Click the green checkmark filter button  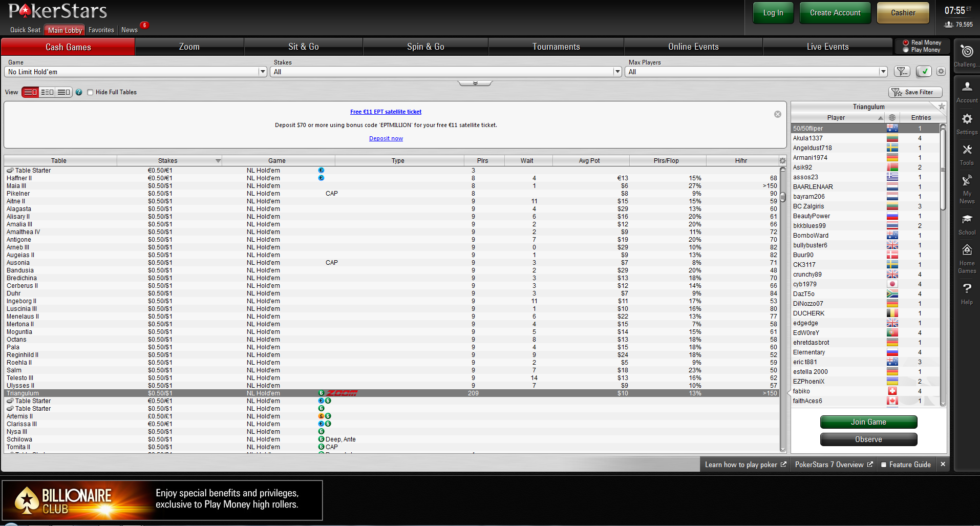tap(924, 72)
